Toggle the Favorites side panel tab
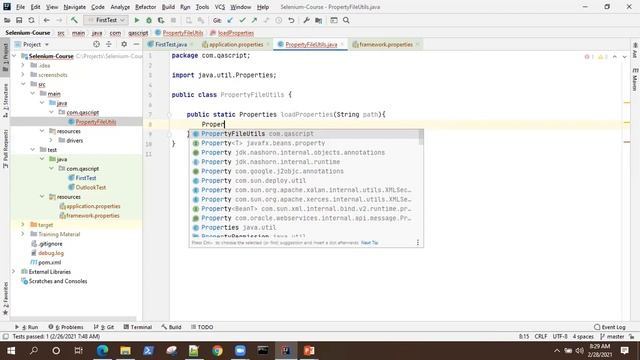 5,298
